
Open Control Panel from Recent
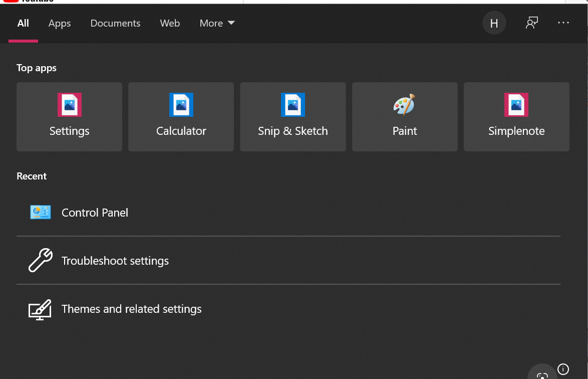[288, 213]
